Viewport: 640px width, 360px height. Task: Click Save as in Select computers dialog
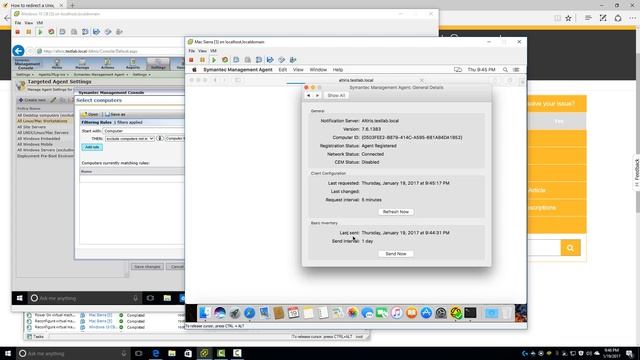point(116,115)
